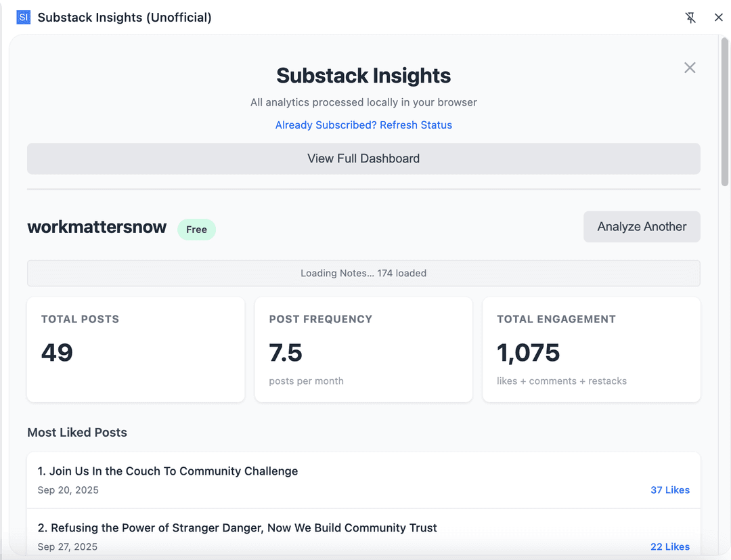Click the Free plan badge
This screenshot has width=731, height=560.
(196, 230)
